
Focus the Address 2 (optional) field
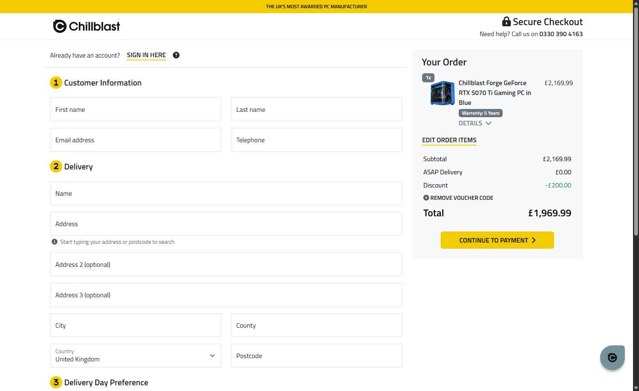point(226,264)
